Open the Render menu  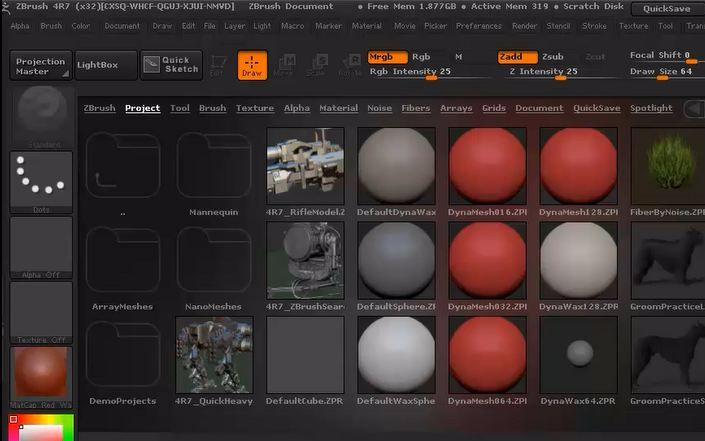tap(524, 26)
